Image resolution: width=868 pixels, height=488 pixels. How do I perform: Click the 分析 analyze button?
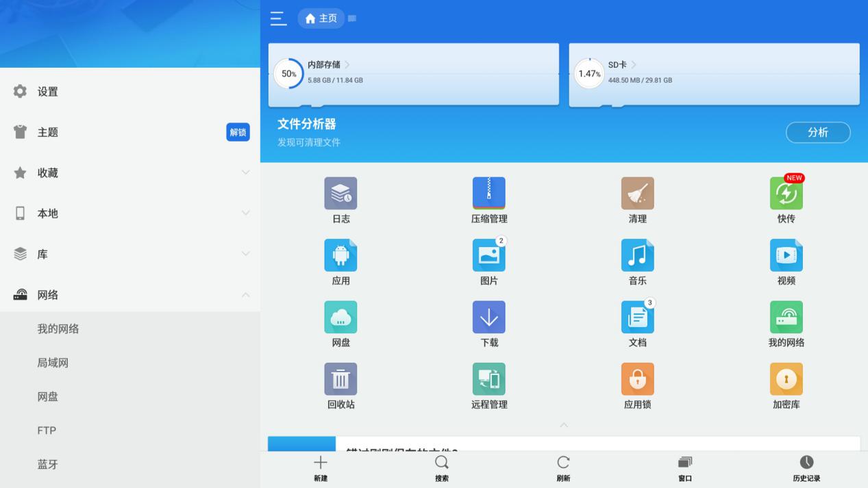[818, 133]
